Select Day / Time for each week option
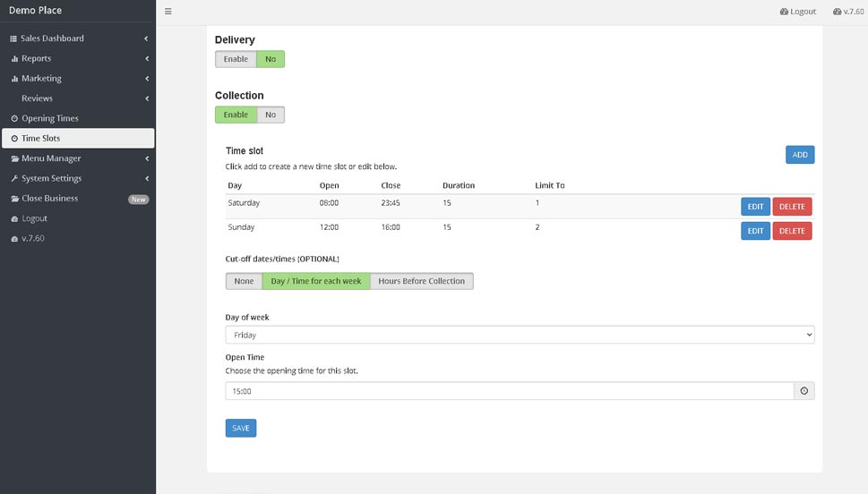This screenshot has width=868, height=494. (x=316, y=281)
